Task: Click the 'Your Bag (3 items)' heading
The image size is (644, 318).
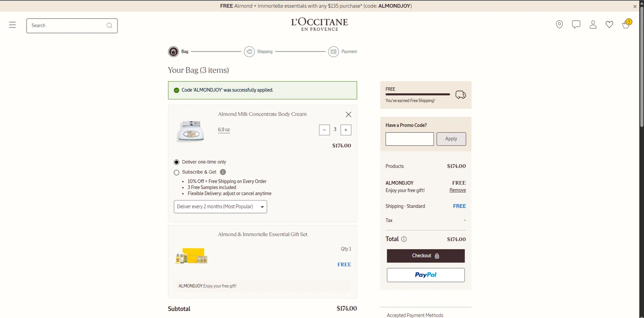Action: [x=198, y=70]
